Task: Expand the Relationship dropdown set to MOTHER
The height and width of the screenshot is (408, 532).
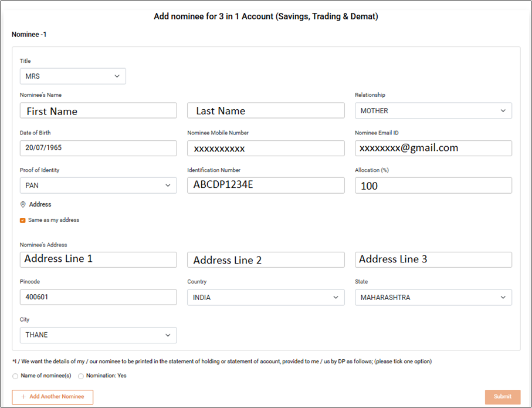Action: tap(433, 111)
